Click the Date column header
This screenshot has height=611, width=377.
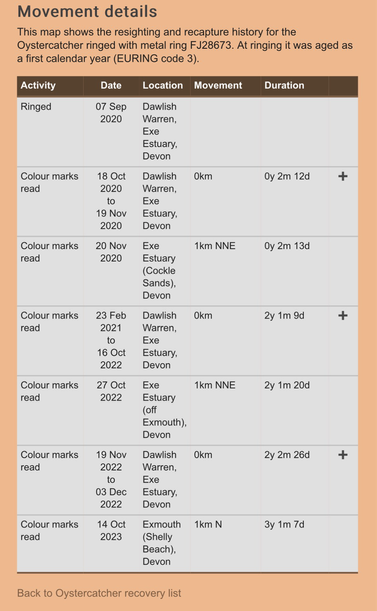(x=111, y=85)
